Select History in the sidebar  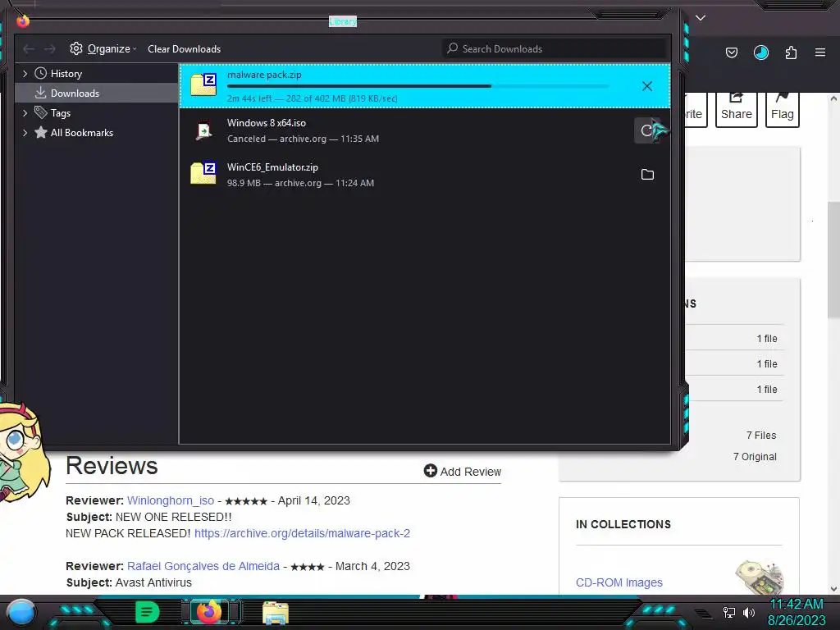pyautogui.click(x=66, y=74)
